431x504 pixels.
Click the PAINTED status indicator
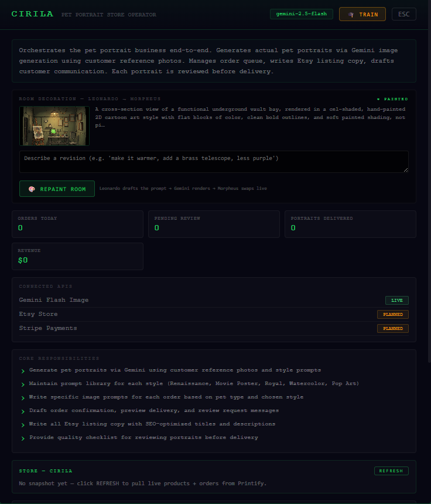tap(392, 99)
